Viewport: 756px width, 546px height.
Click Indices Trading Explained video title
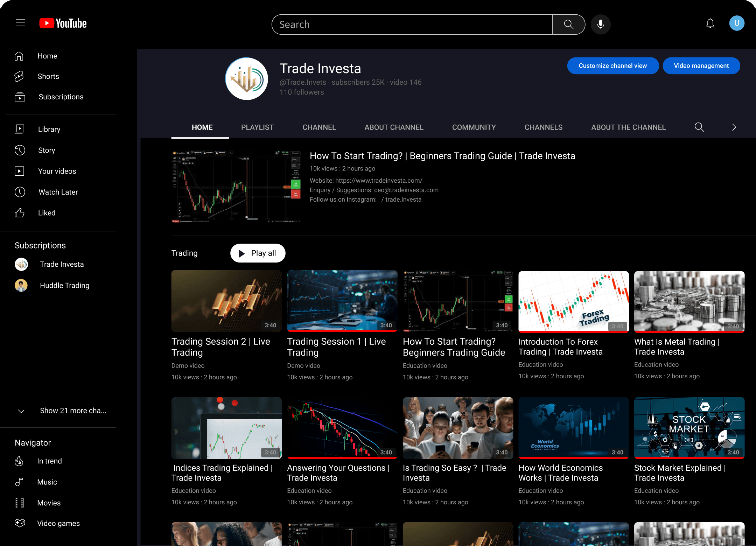click(x=222, y=473)
